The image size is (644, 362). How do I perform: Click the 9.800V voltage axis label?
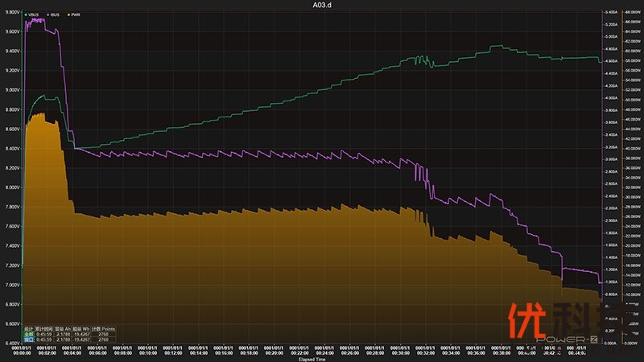[10, 12]
